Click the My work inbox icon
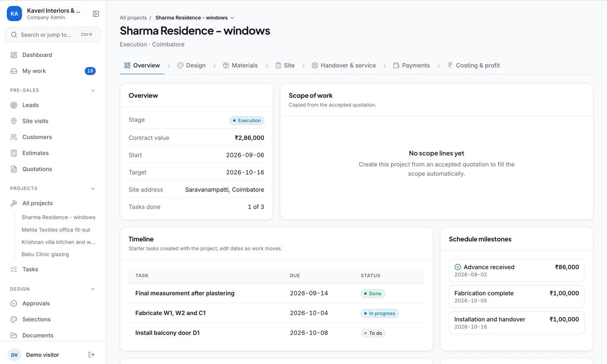The width and height of the screenshot is (607, 364). click(14, 71)
